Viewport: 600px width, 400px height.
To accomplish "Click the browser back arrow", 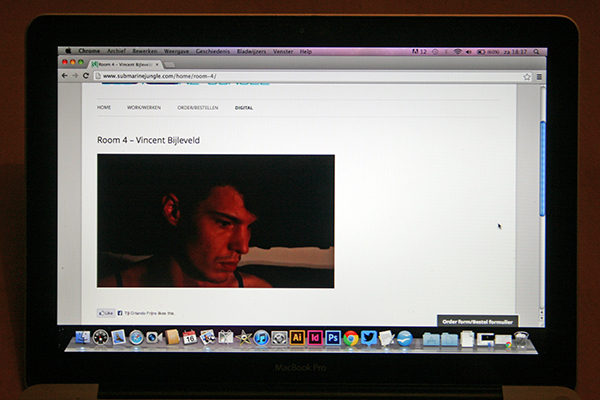I will tap(65, 75).
